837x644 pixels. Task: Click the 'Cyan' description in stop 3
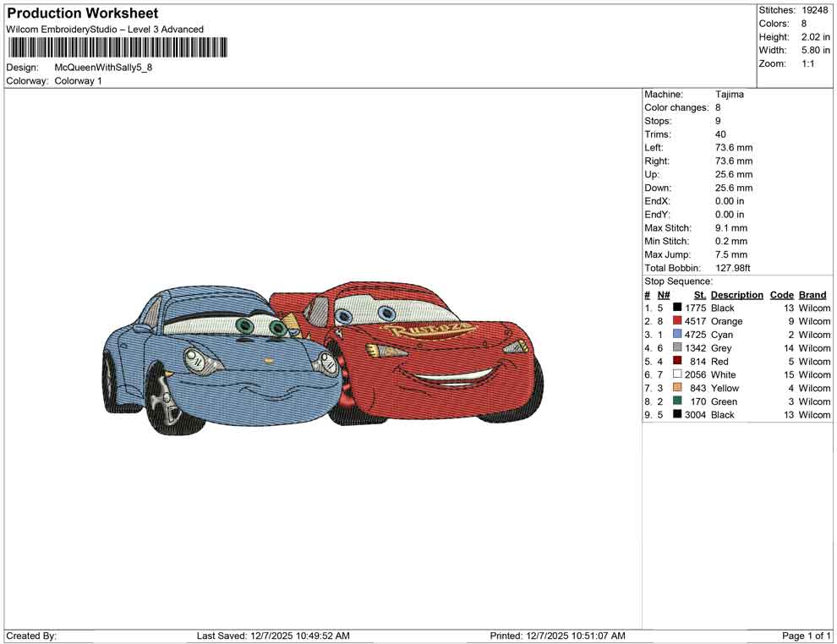(722, 335)
